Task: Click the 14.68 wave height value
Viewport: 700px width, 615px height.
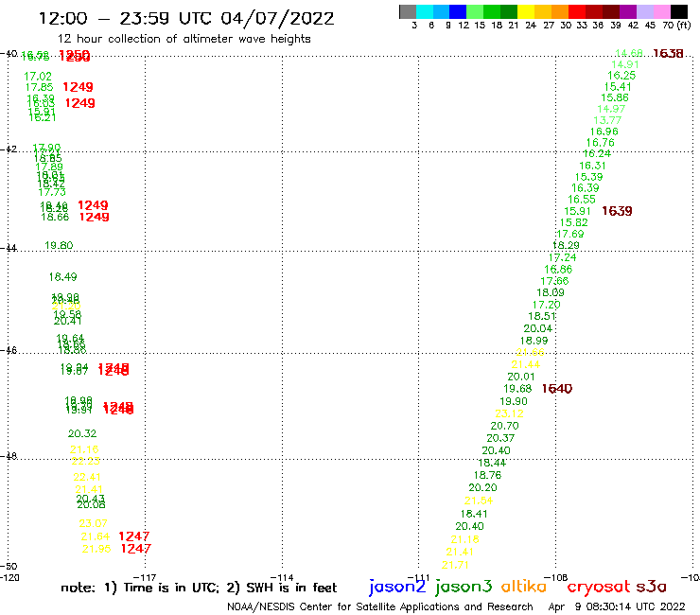Action: coord(628,53)
